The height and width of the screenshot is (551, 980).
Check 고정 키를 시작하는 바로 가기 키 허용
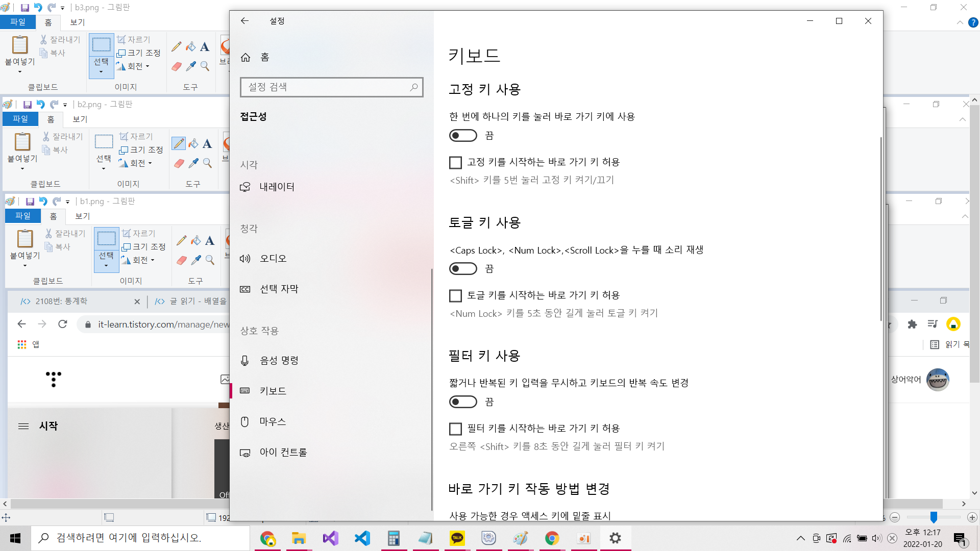click(x=455, y=162)
